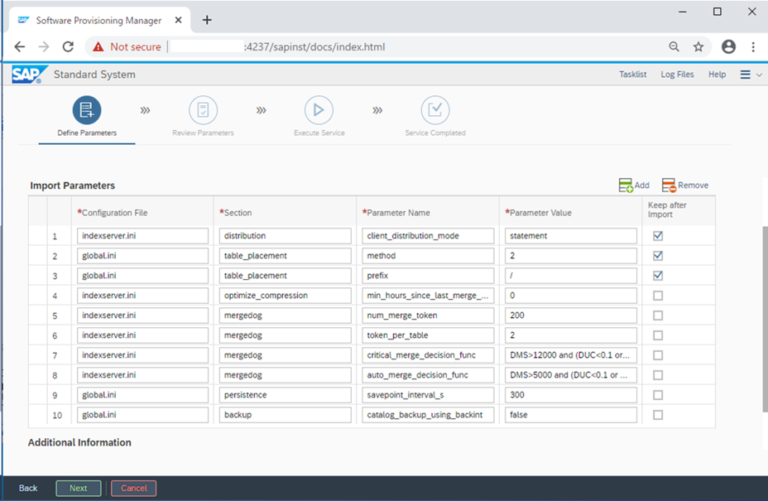This screenshot has width=768, height=501.
Task: Uncheck Keep after Import for row 1
Action: click(657, 236)
